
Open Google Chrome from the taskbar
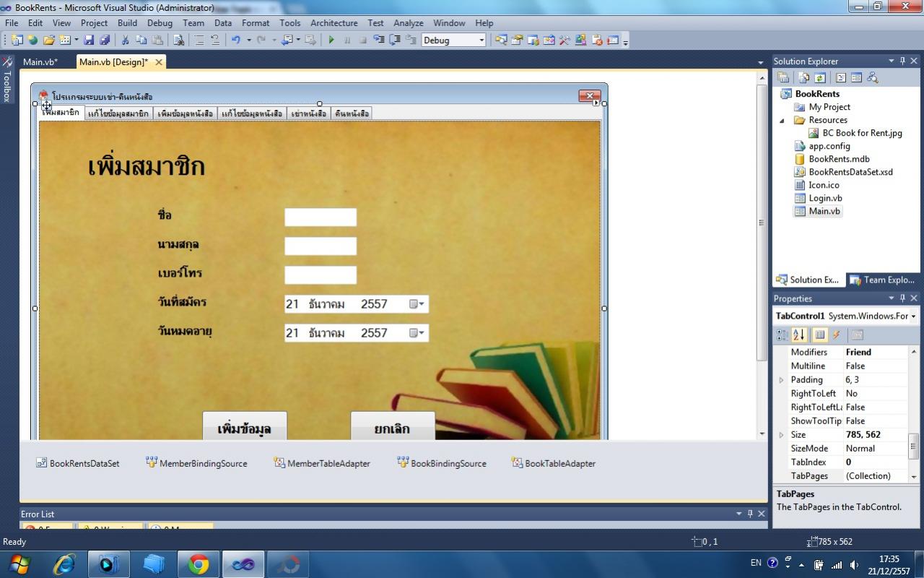click(x=199, y=564)
